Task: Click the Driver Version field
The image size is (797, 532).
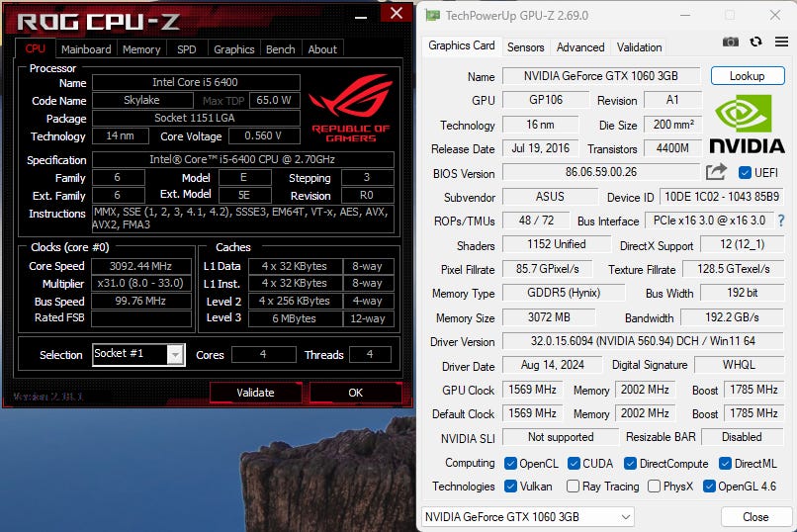Action: pyautogui.click(x=643, y=341)
